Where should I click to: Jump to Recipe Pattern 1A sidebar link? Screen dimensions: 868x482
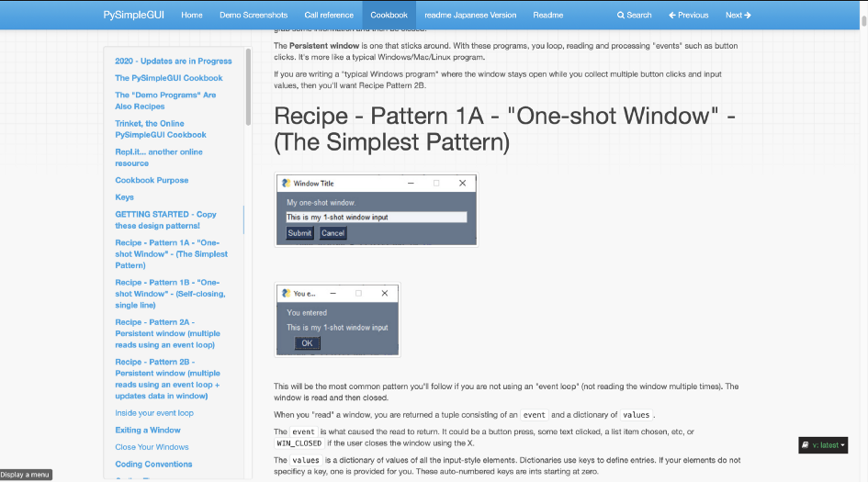click(171, 254)
